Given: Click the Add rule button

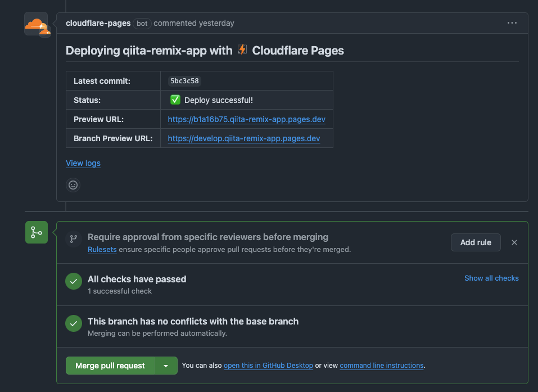Looking at the screenshot, I should pos(476,242).
